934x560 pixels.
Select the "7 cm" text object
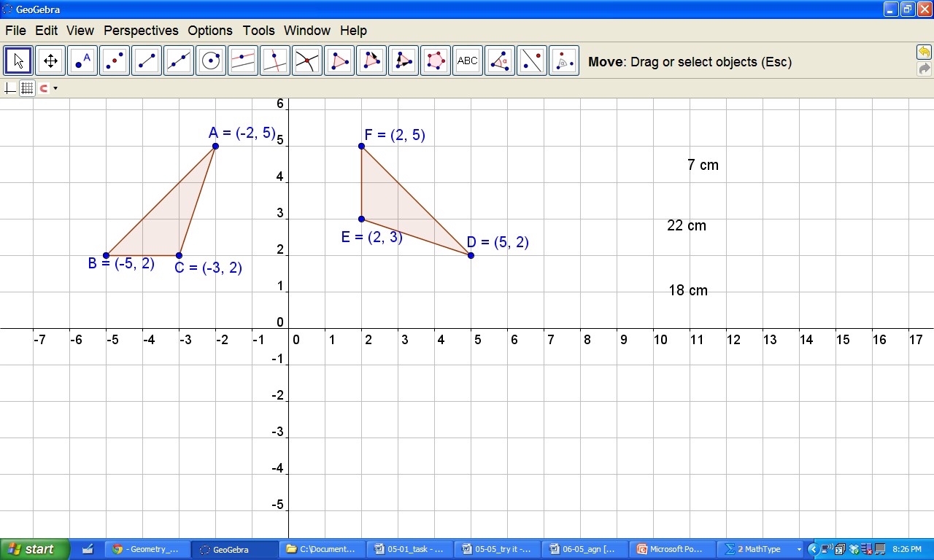click(703, 165)
